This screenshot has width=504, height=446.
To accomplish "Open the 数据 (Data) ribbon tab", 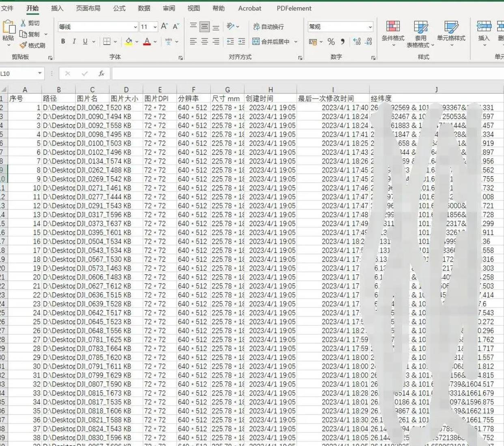I will tap(144, 8).
